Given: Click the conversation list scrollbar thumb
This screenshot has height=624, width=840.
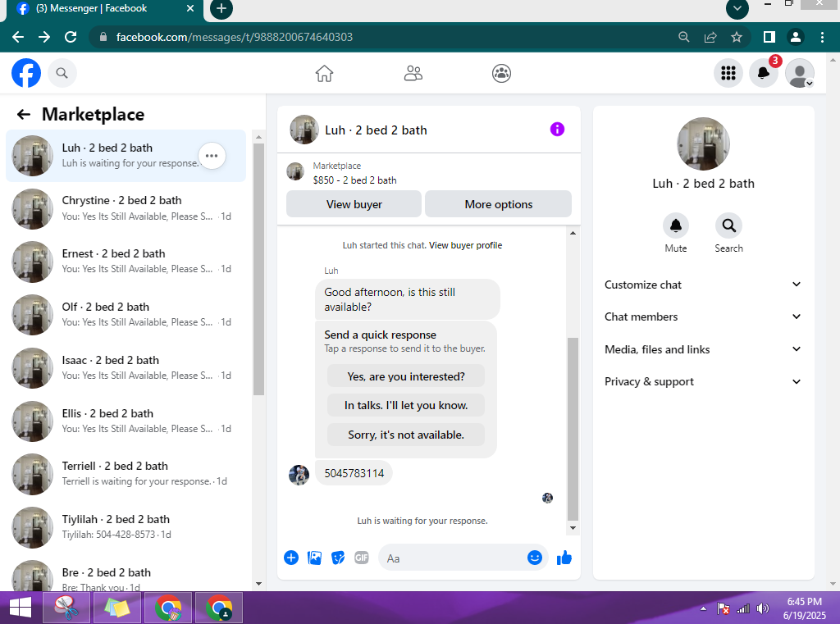Looking at the screenshot, I should tap(258, 269).
